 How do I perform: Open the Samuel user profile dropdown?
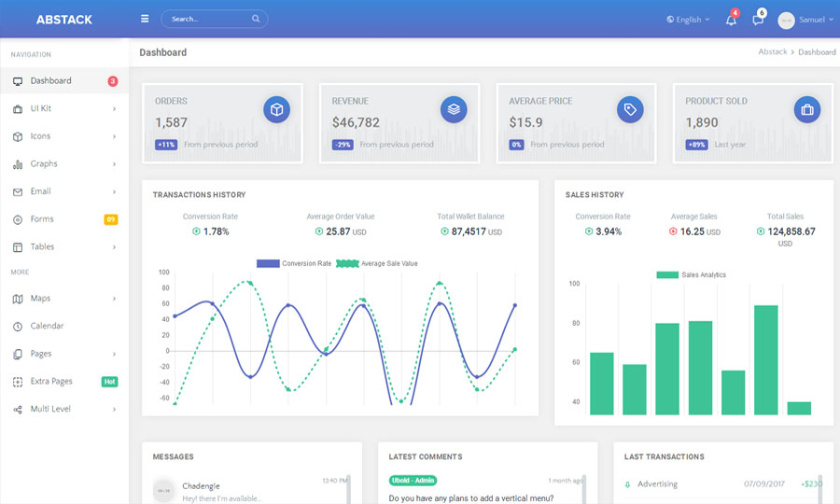(x=805, y=20)
